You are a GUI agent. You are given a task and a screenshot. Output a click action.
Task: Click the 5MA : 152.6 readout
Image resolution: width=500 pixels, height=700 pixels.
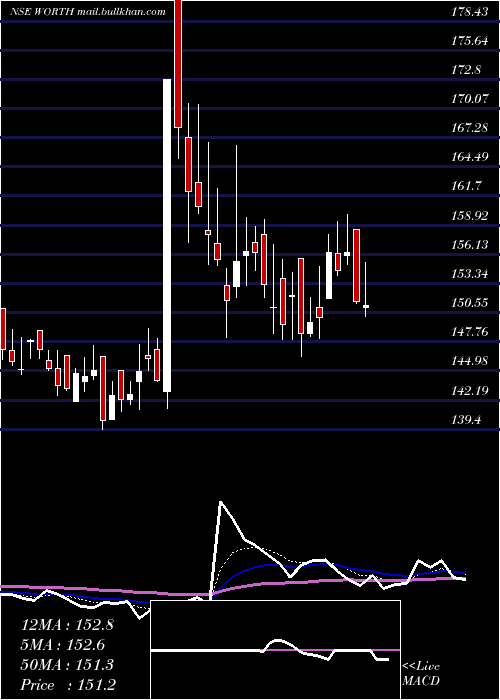click(x=63, y=645)
